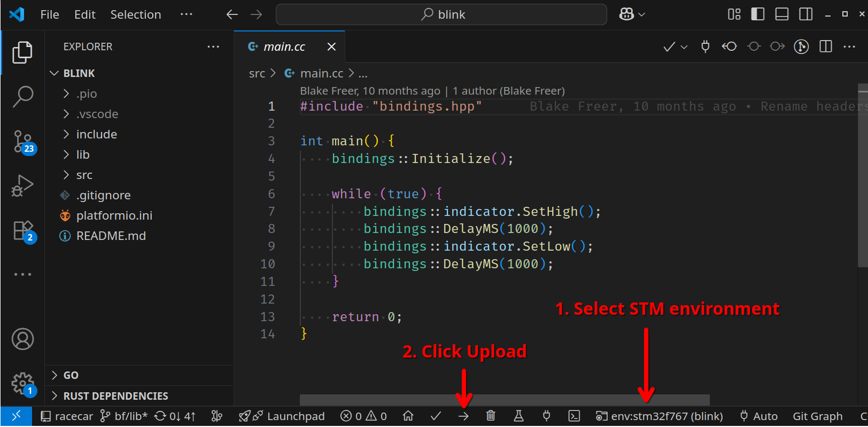Toggle the secondary side bar

point(805,14)
